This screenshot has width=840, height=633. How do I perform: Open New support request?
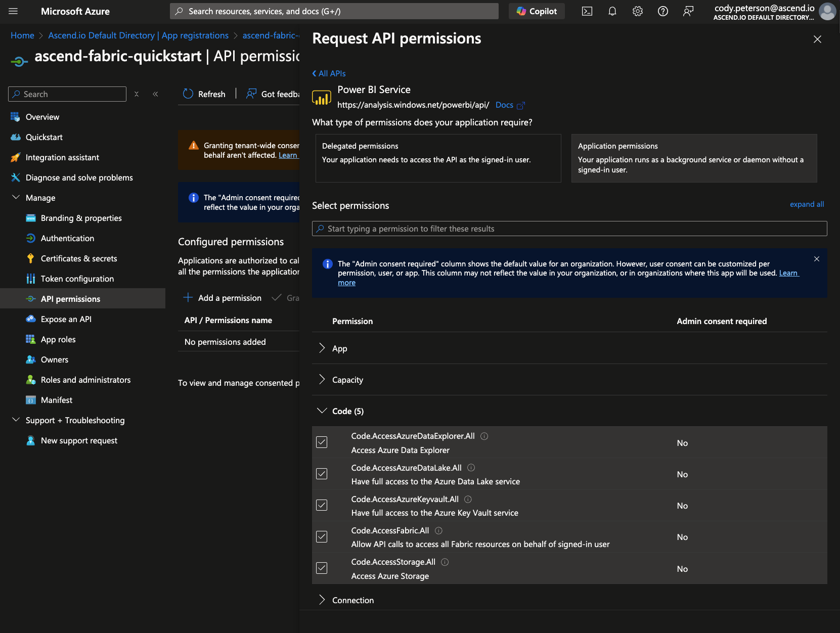point(79,440)
